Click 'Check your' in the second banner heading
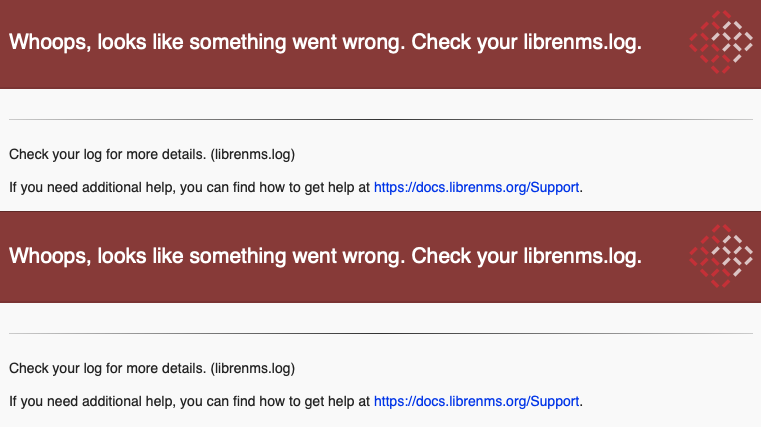This screenshot has height=427, width=761. (x=465, y=257)
